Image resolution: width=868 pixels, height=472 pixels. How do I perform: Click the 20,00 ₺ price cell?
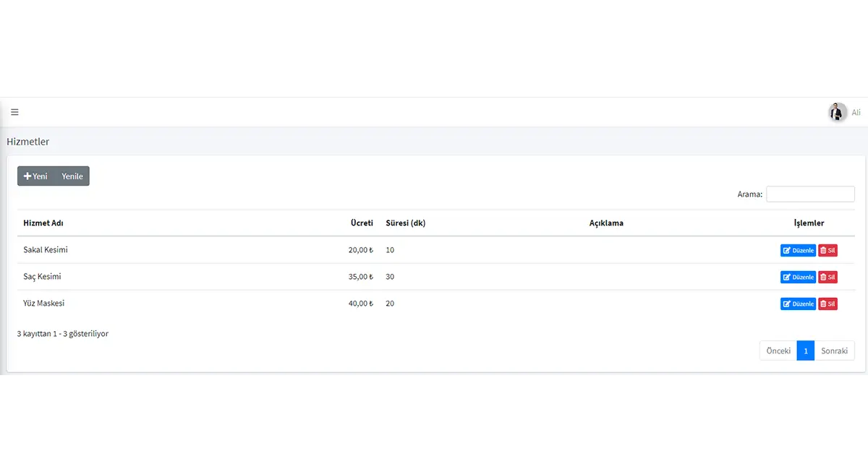click(x=361, y=250)
